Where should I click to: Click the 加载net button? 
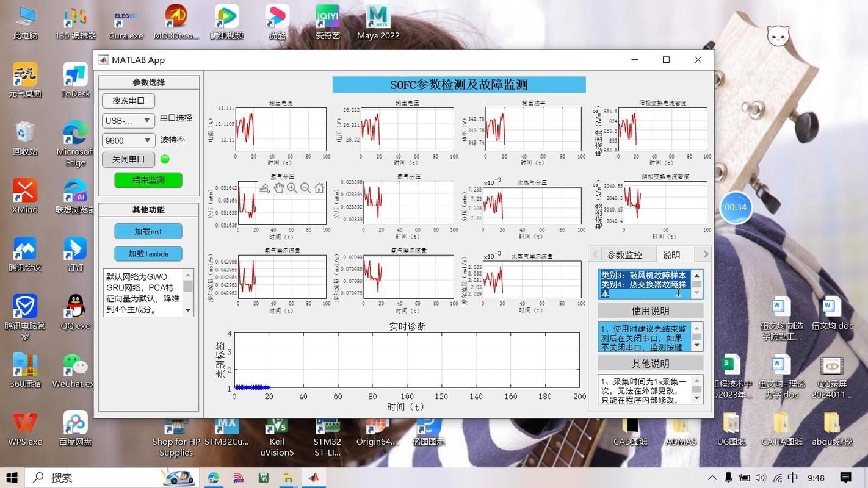pyautogui.click(x=148, y=232)
